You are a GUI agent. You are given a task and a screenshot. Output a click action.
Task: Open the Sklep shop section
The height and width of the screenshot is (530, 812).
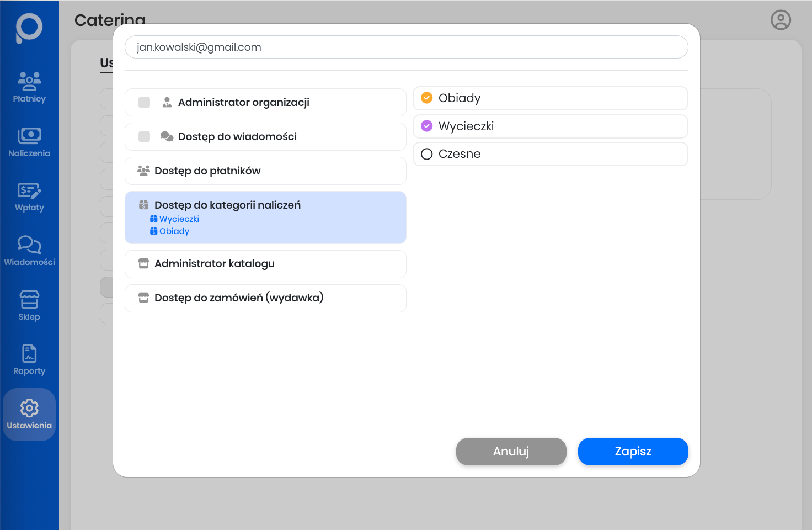[29, 305]
